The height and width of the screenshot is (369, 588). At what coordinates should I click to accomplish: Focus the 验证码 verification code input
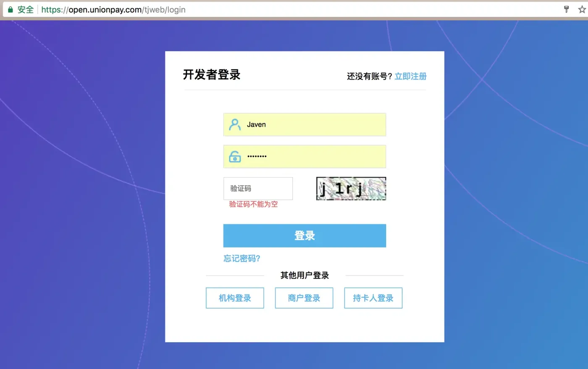point(258,188)
